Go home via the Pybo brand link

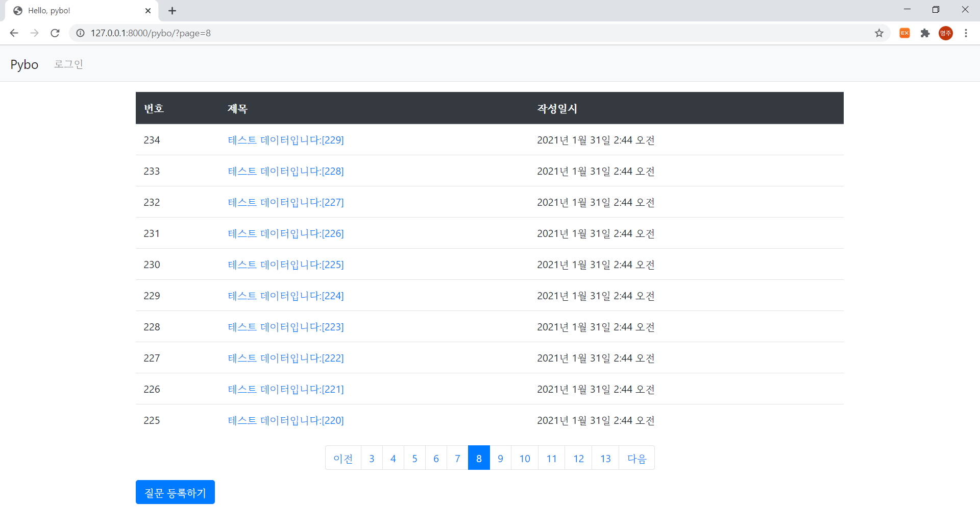tap(24, 64)
